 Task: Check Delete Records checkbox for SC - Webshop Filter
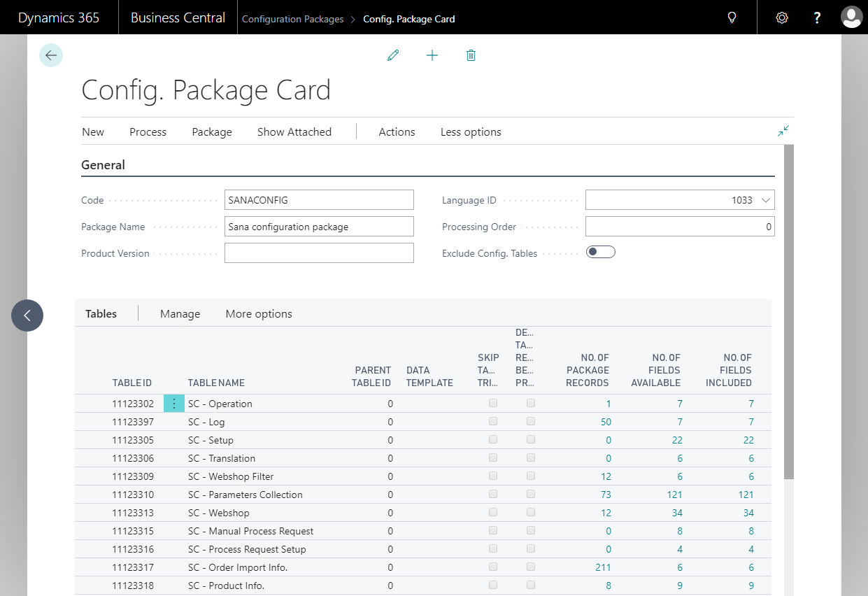[531, 476]
